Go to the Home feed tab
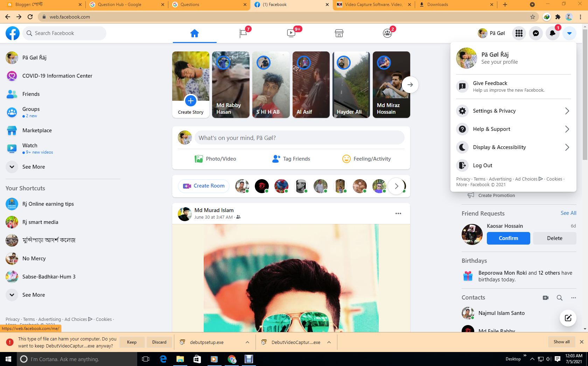 [195, 33]
